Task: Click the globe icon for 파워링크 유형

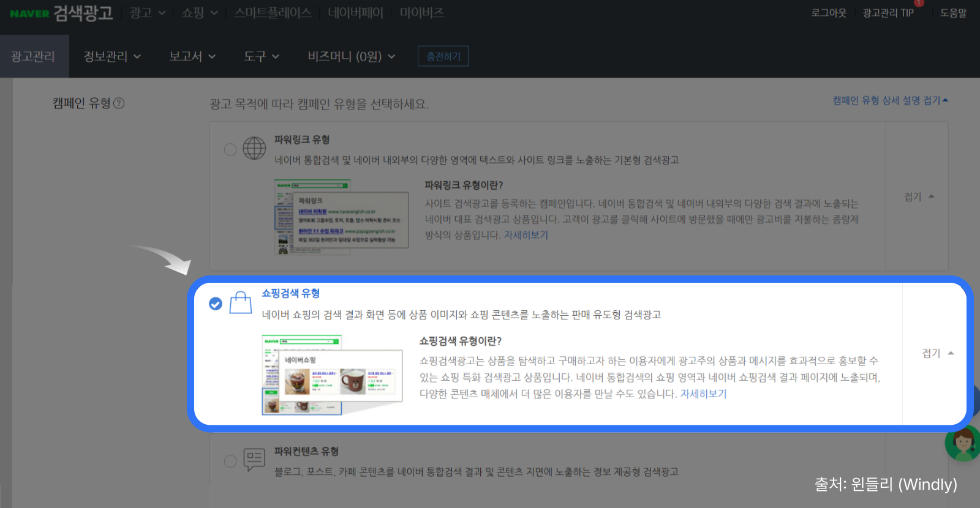Action: (x=254, y=148)
